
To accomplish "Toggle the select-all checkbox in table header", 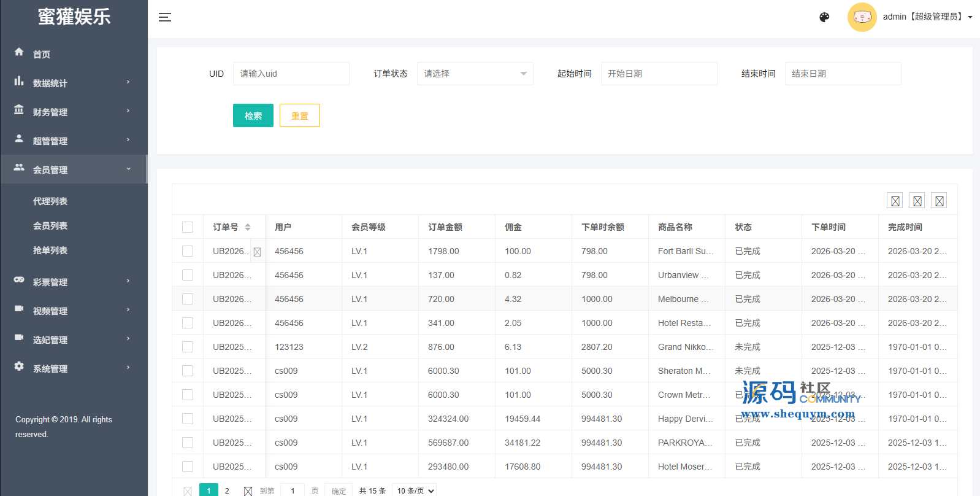I will pyautogui.click(x=188, y=227).
